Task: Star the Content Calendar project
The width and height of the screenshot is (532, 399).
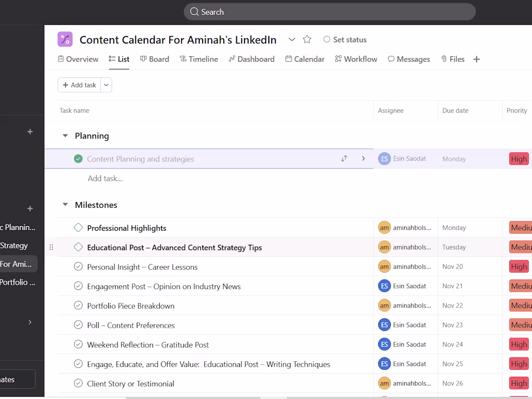Action: [307, 39]
